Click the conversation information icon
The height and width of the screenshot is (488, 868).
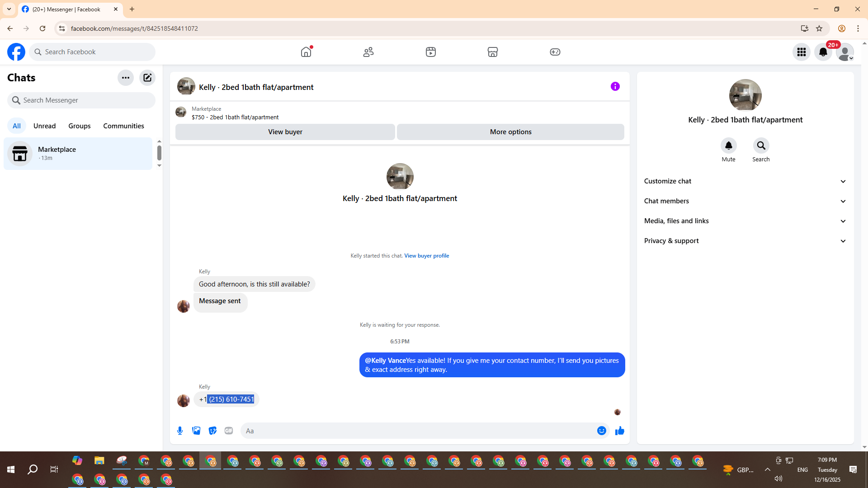pos(615,86)
